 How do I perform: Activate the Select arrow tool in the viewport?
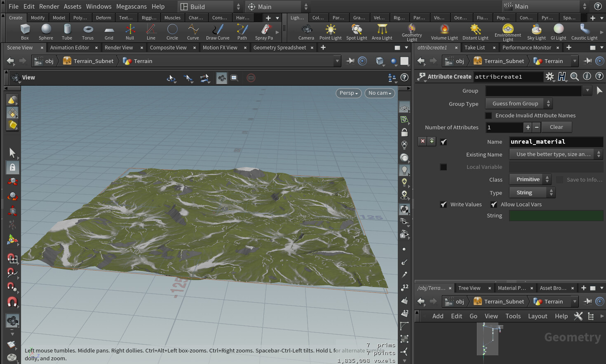point(12,153)
